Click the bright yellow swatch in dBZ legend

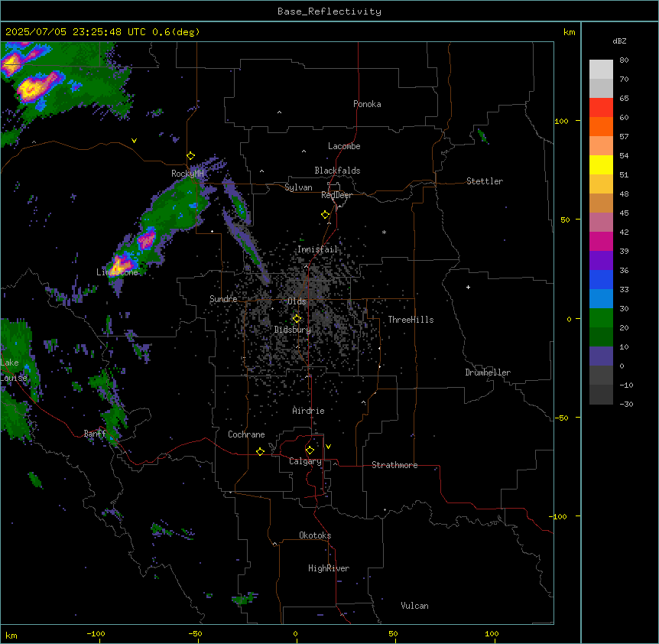[x=601, y=164]
